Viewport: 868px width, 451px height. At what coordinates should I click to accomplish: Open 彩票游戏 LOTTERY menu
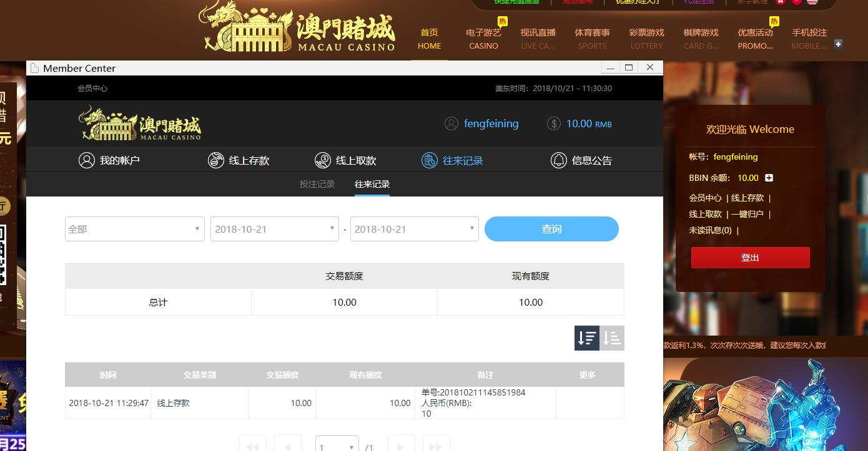(x=646, y=39)
